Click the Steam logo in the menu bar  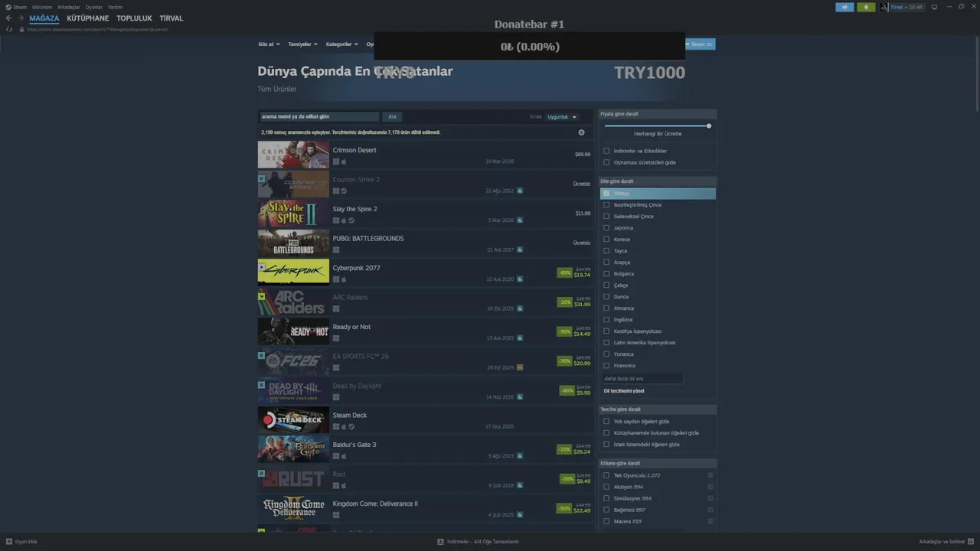click(x=8, y=7)
